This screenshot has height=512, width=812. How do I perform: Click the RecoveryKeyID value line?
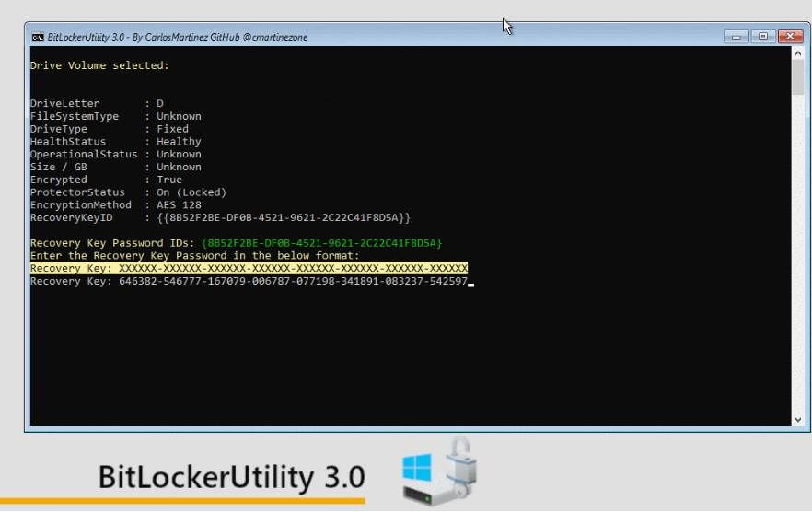coord(220,217)
